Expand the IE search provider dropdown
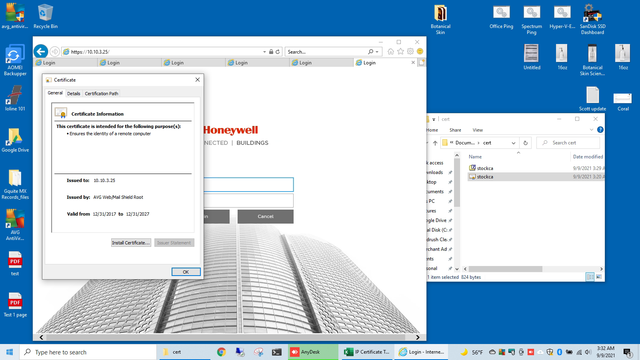This screenshot has width=640, height=360. tap(377, 52)
